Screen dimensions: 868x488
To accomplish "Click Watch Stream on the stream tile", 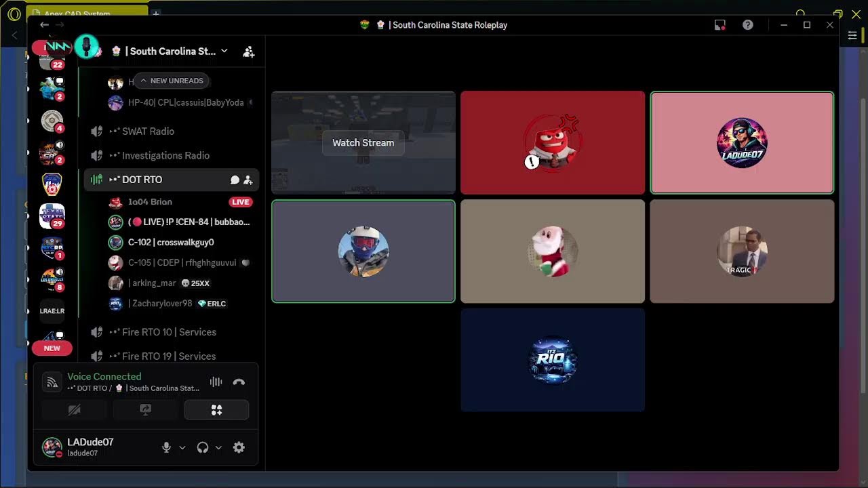I will tap(363, 143).
